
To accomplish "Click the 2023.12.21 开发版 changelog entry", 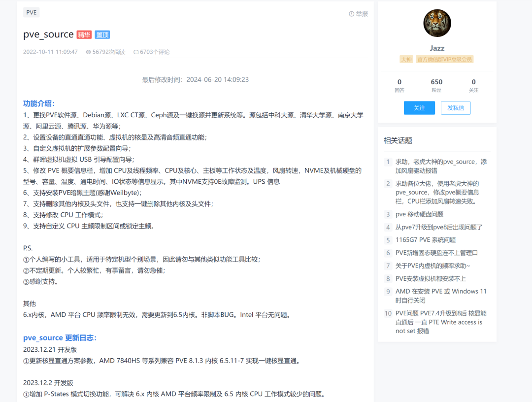I will pos(50,349).
